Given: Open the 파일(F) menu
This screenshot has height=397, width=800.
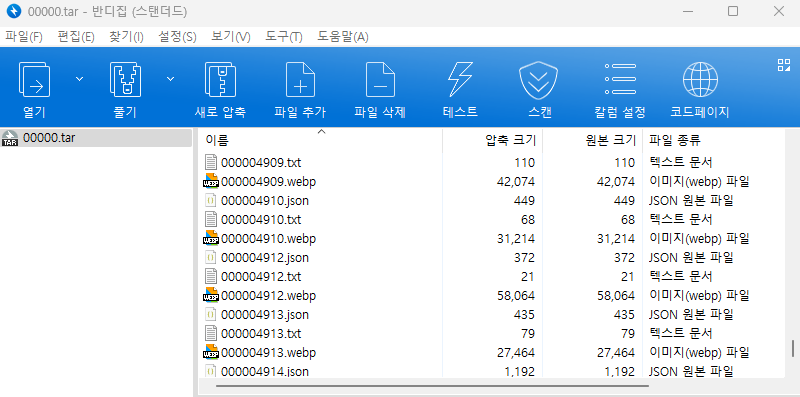Looking at the screenshot, I should pyautogui.click(x=23, y=37).
